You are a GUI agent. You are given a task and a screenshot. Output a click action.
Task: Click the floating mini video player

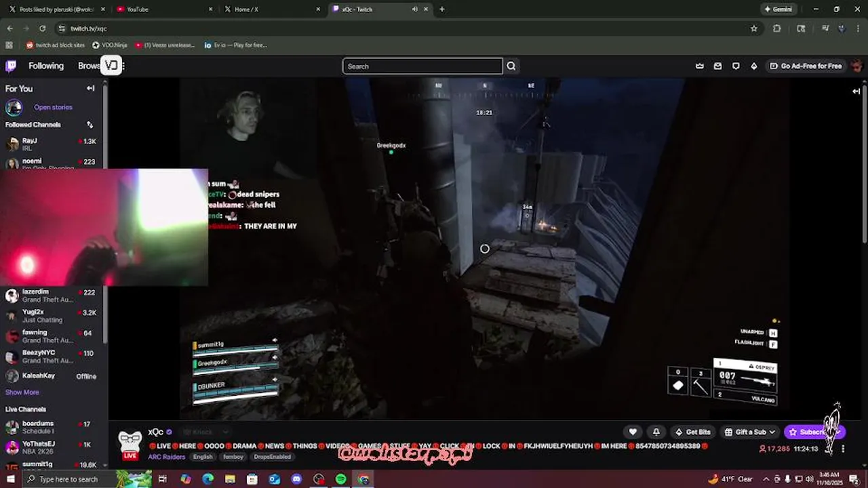click(104, 227)
